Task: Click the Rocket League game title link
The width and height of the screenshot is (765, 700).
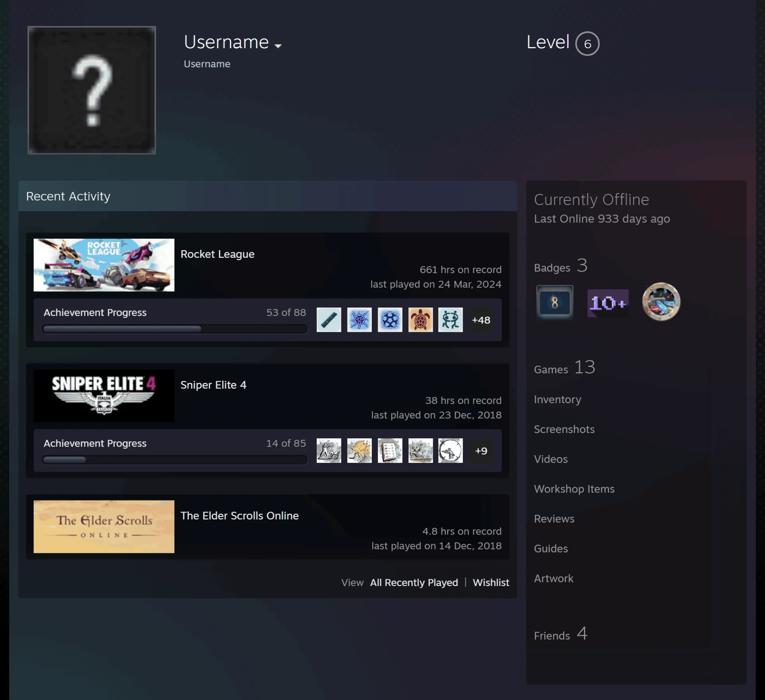Action: 218,254
